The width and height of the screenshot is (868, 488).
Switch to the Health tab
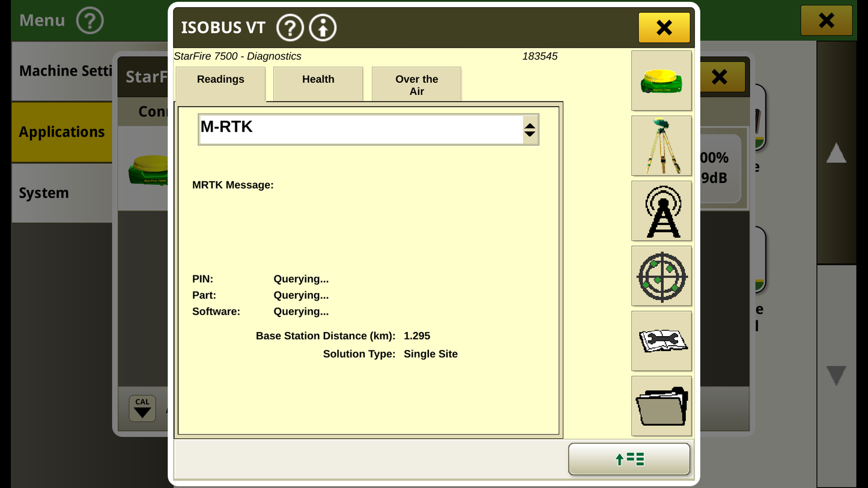coord(318,84)
